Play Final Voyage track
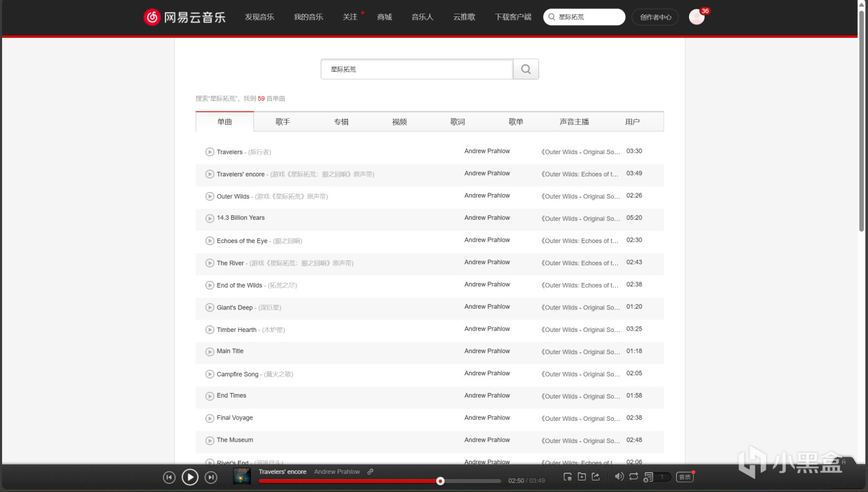 pyautogui.click(x=210, y=418)
